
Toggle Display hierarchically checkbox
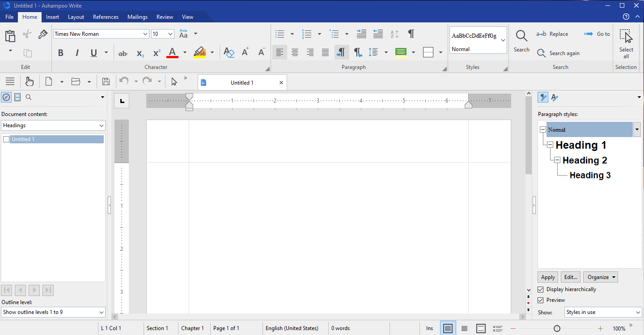click(x=541, y=289)
